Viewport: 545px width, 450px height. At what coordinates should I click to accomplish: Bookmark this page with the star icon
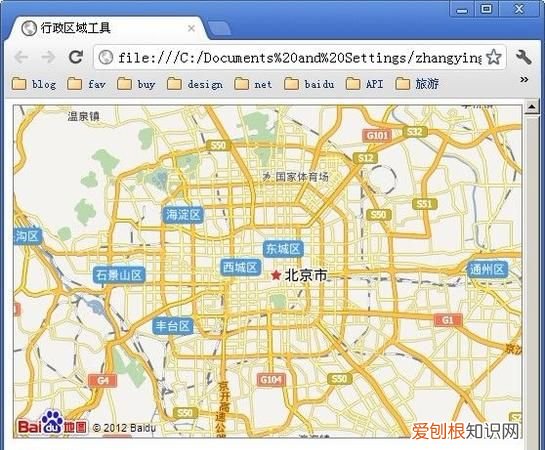pyautogui.click(x=494, y=57)
